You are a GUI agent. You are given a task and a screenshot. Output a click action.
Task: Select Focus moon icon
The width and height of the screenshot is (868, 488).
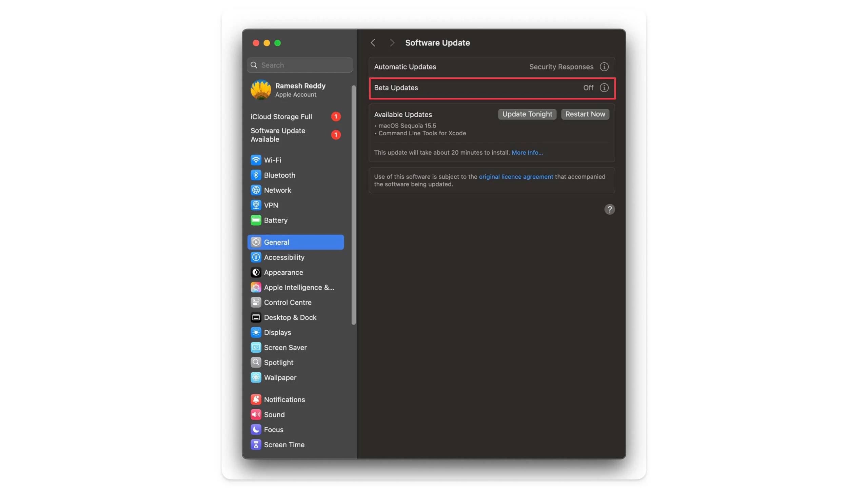(256, 429)
